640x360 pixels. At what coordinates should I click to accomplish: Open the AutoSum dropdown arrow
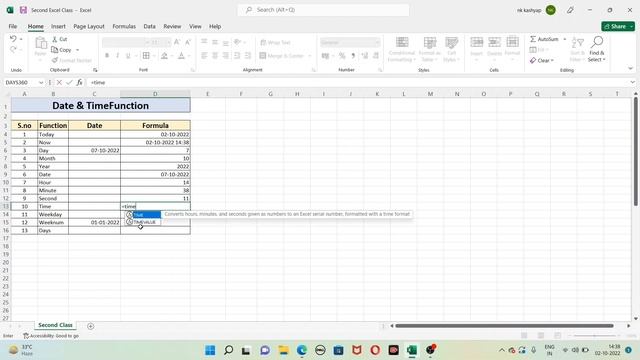(x=565, y=39)
